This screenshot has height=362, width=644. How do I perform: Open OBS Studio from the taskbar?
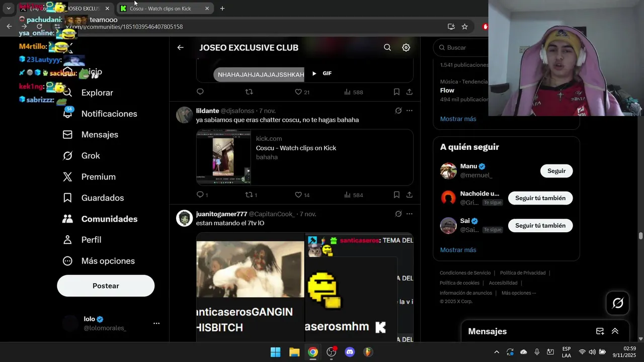[332, 352]
